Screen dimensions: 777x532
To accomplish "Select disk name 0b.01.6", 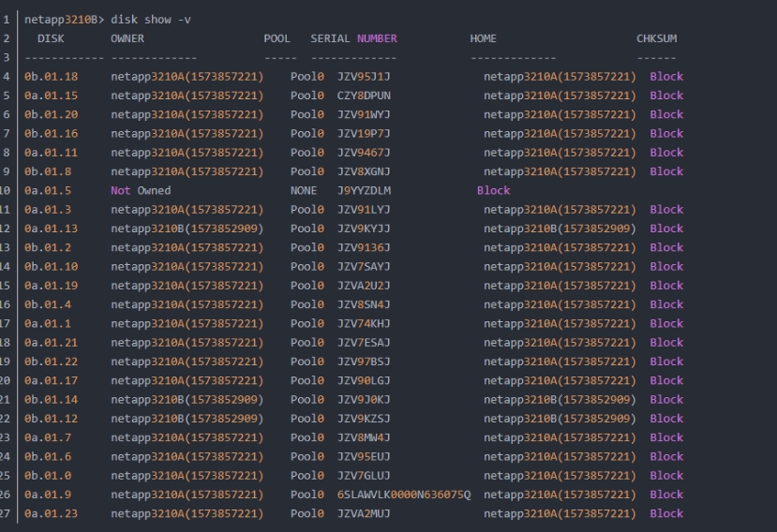I will [x=48, y=456].
